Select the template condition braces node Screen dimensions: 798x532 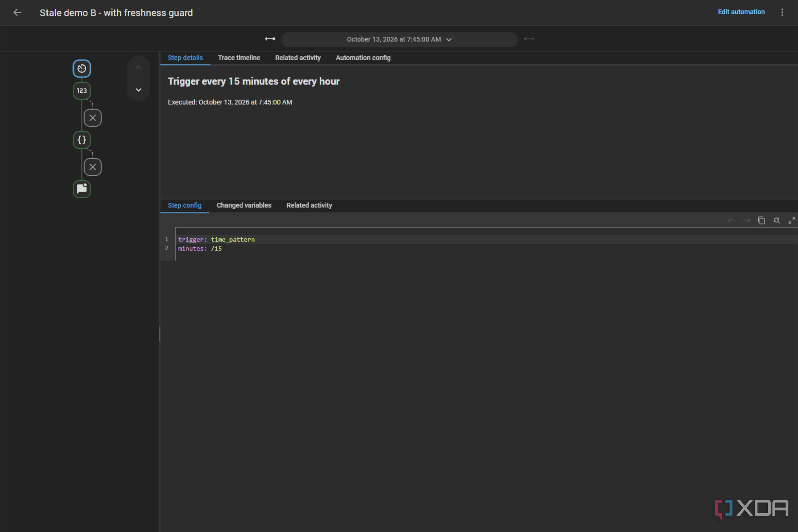[82, 140]
